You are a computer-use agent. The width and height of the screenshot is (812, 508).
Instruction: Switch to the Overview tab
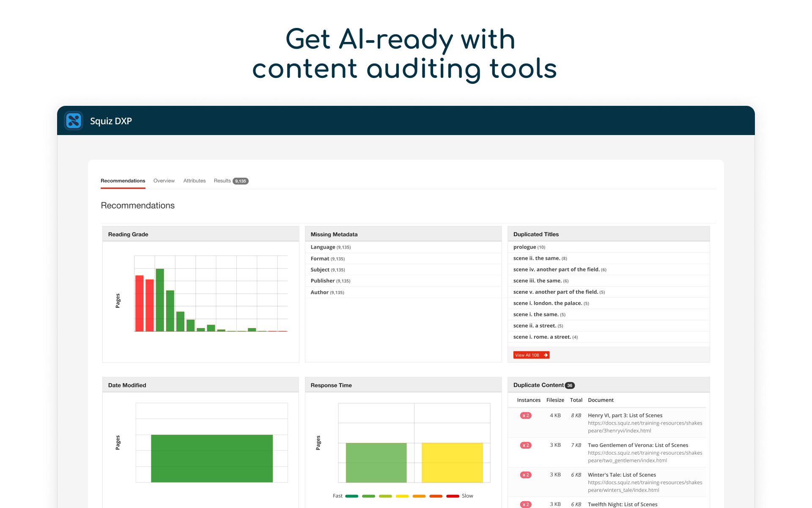(164, 181)
